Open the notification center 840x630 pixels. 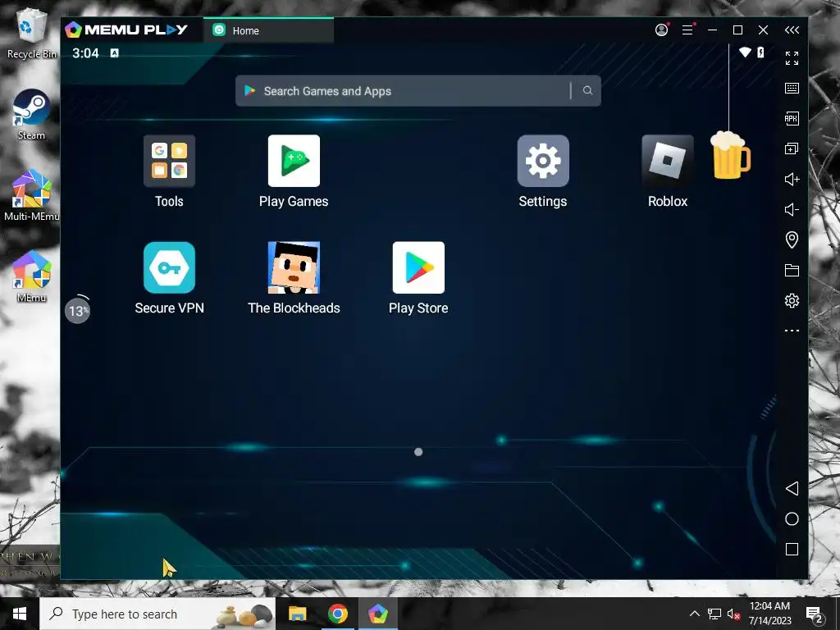[x=815, y=614]
